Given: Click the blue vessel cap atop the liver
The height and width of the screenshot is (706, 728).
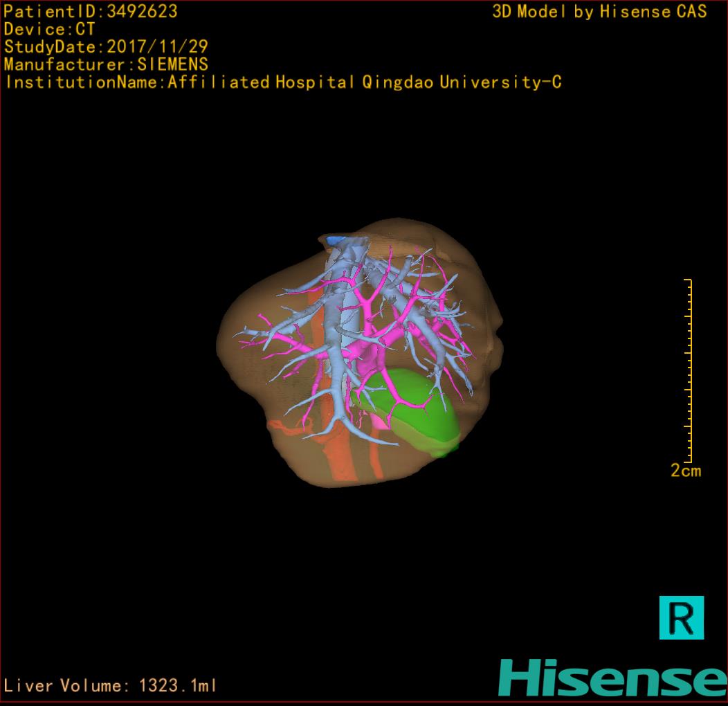Looking at the screenshot, I should click(336, 240).
